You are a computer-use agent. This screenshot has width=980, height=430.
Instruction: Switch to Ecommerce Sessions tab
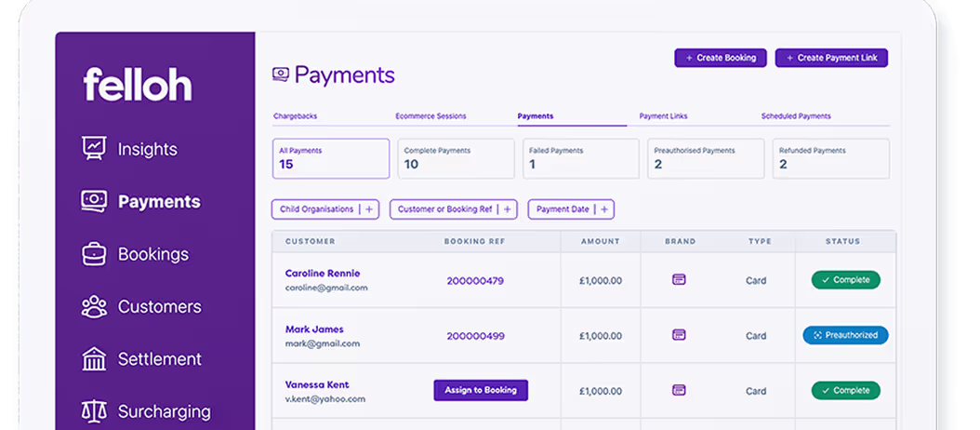click(430, 116)
